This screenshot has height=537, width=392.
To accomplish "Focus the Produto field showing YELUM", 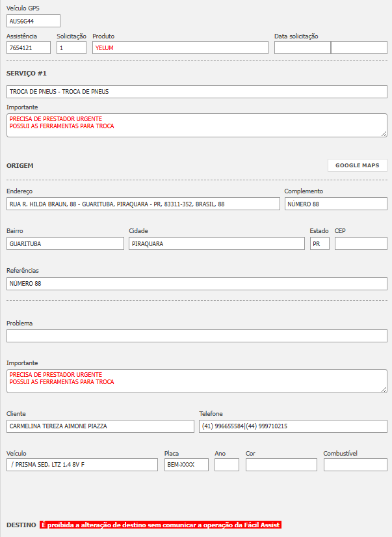I will (180, 48).
